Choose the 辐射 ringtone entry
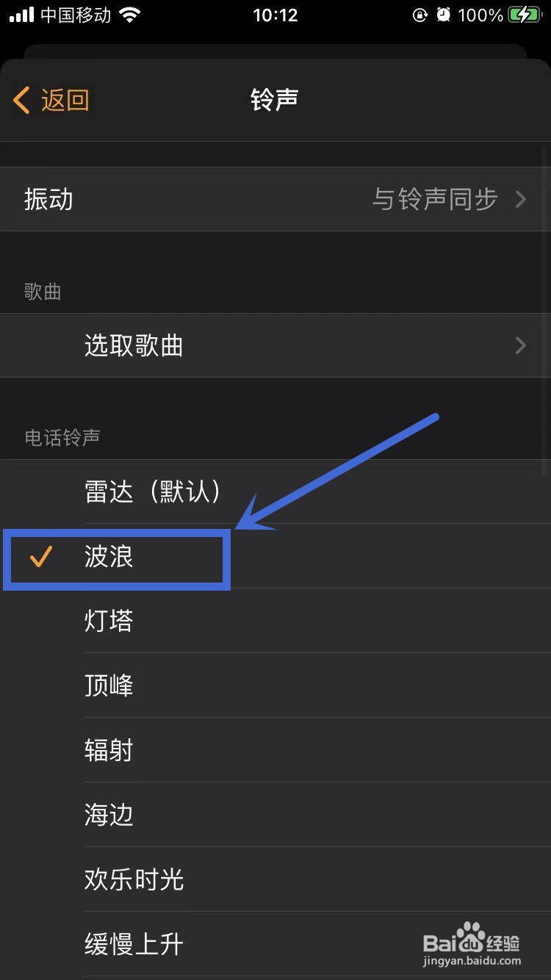 [275, 750]
